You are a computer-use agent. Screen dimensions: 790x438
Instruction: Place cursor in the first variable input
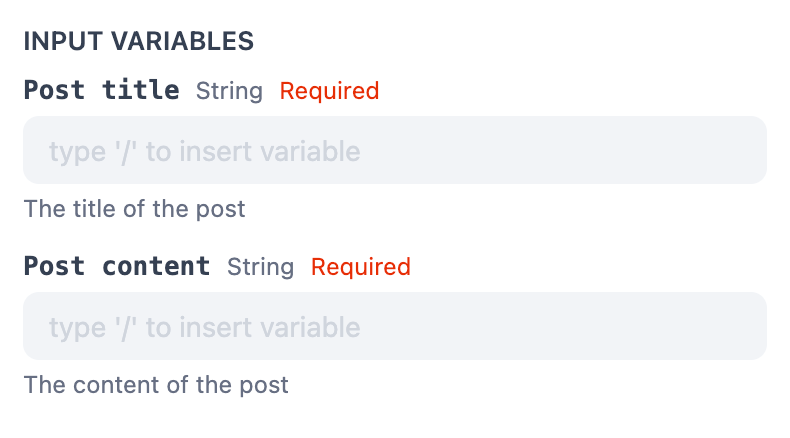click(x=600, y=151)
